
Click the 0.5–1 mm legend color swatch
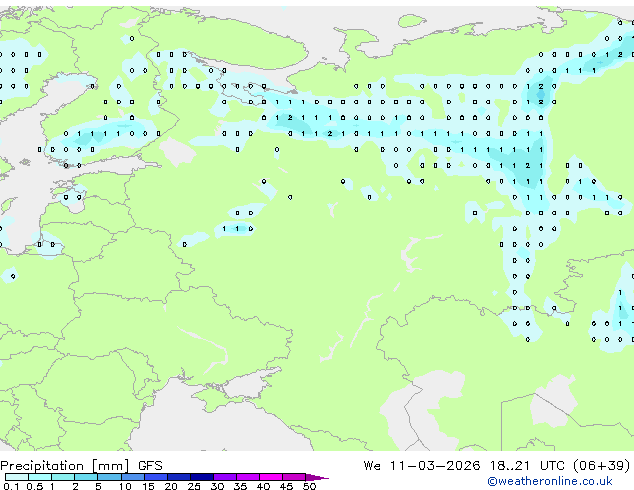40,477
